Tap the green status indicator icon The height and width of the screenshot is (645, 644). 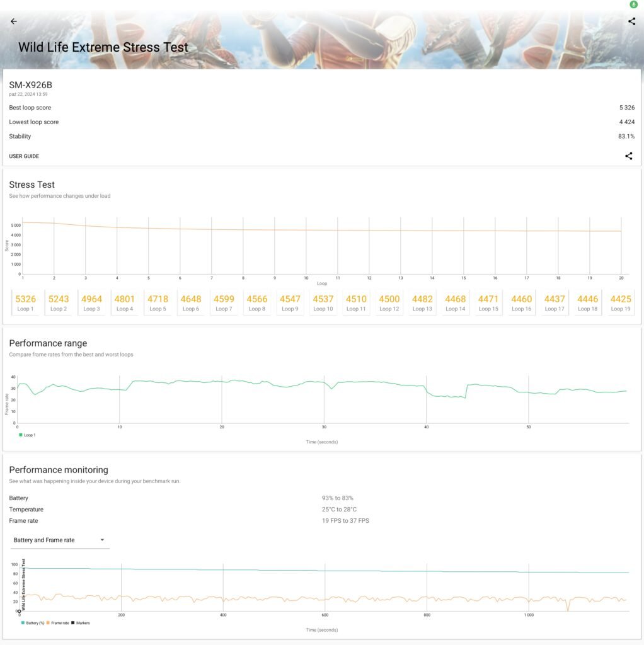(633, 4)
